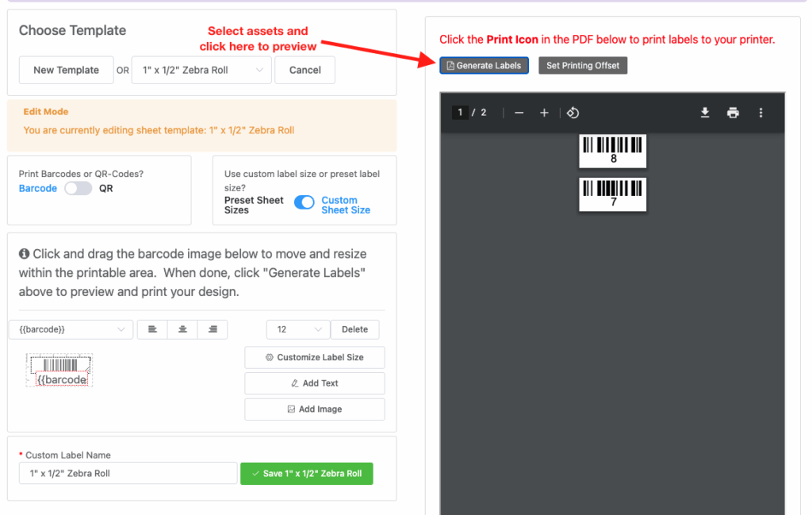Zoom out using the minus icon
This screenshot has height=515, width=812.
tap(519, 113)
